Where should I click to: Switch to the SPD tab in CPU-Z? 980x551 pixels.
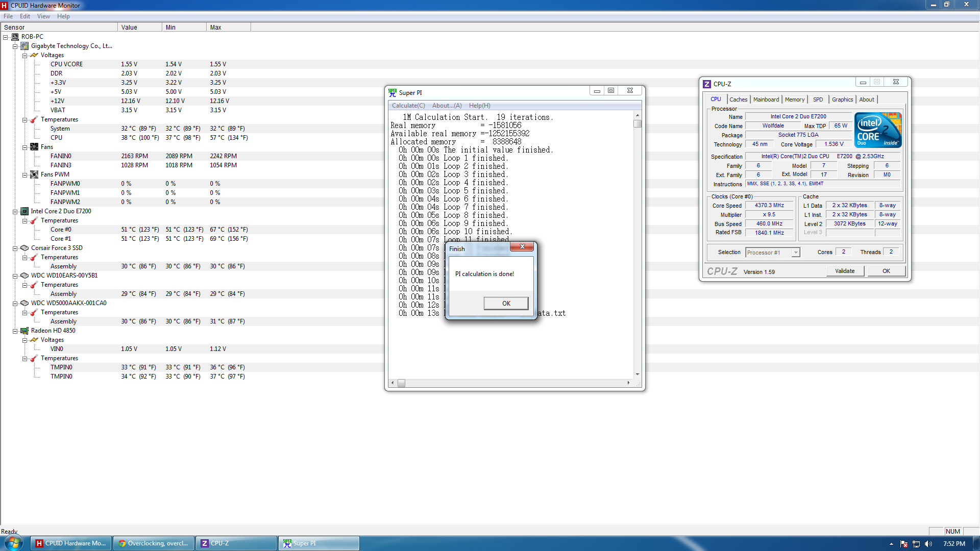tap(818, 99)
